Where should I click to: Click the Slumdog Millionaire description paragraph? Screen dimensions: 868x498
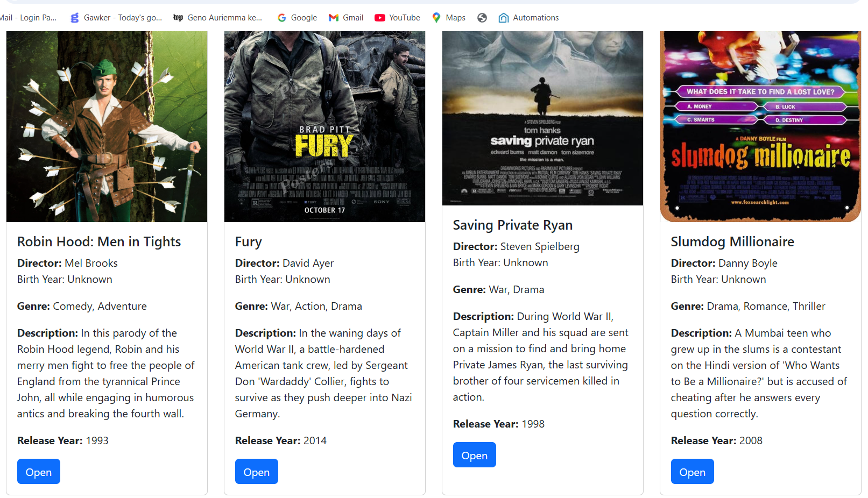pos(760,373)
